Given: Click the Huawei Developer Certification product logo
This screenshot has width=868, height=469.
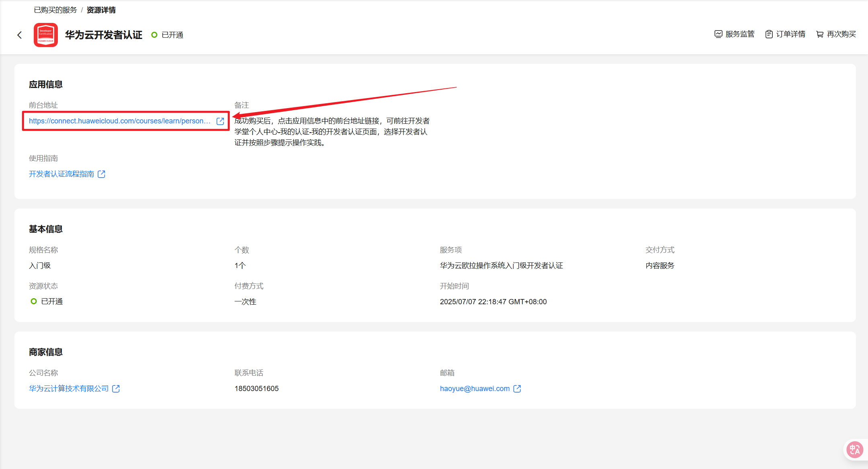Looking at the screenshot, I should (45, 35).
